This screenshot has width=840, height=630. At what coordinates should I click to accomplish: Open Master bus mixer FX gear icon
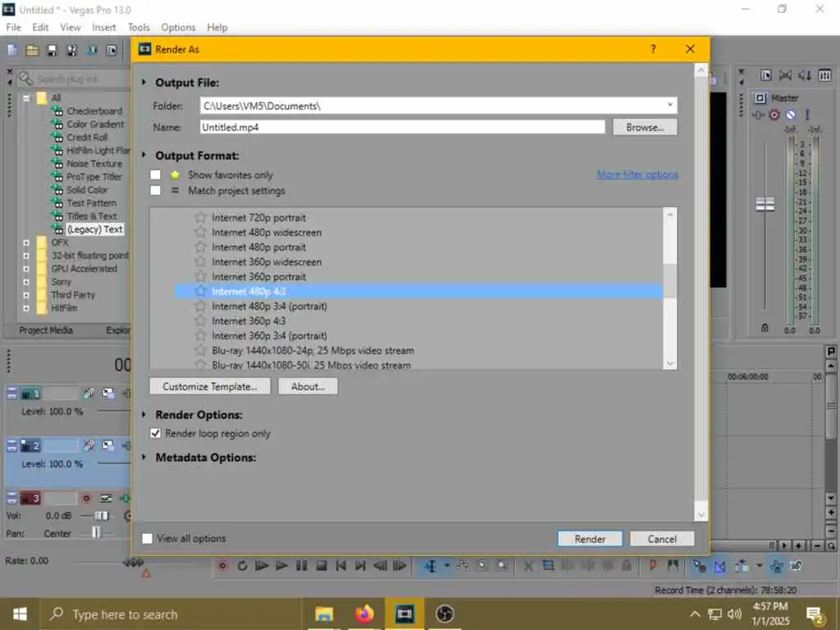point(774,115)
